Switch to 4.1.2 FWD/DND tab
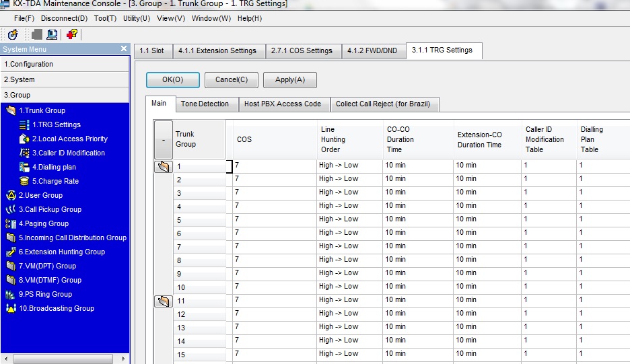This screenshot has width=630, height=364. click(374, 51)
